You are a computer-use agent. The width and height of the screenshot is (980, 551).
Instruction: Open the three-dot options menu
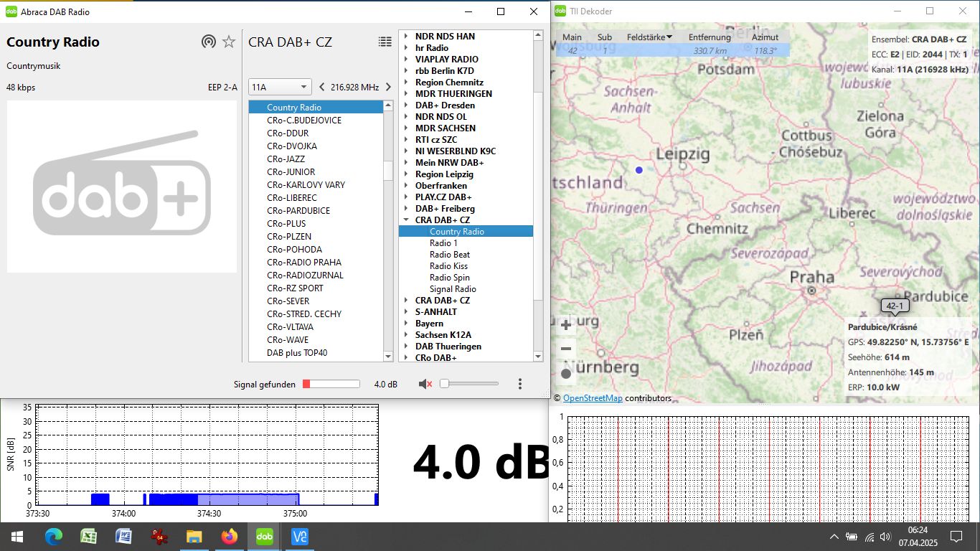coord(520,384)
